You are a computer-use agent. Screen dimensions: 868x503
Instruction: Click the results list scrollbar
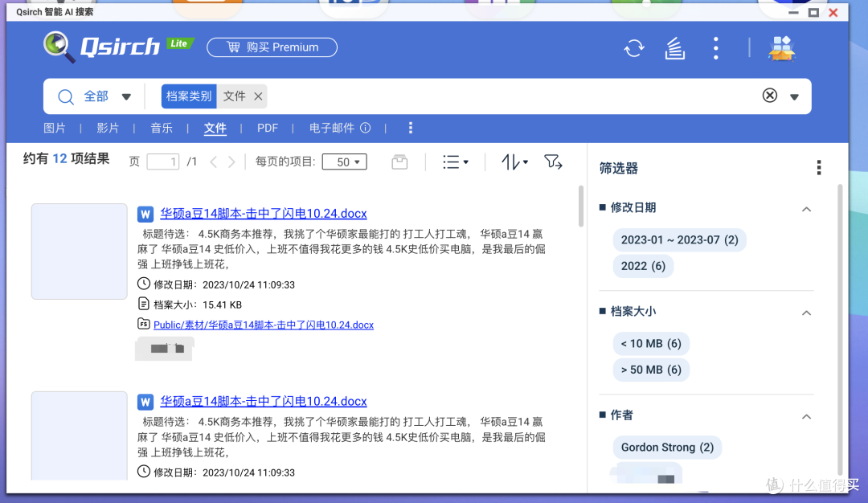pos(581,206)
